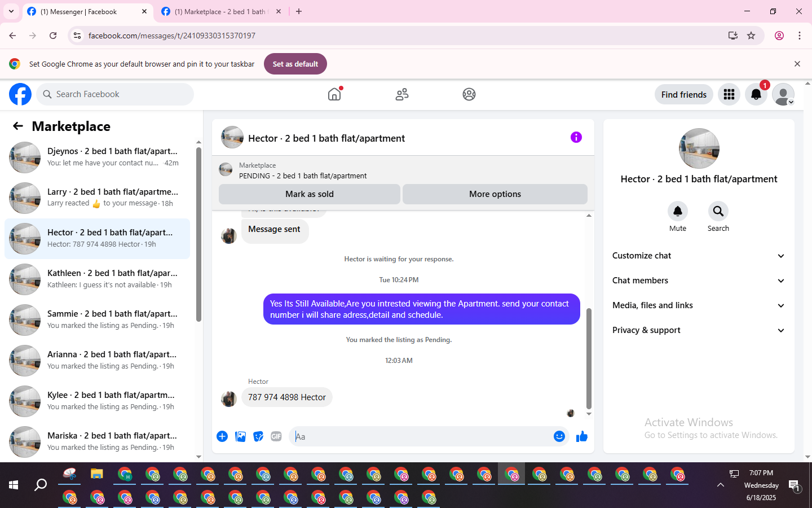Click the address bar URL
Screen dimensions: 812x508
pos(172,36)
